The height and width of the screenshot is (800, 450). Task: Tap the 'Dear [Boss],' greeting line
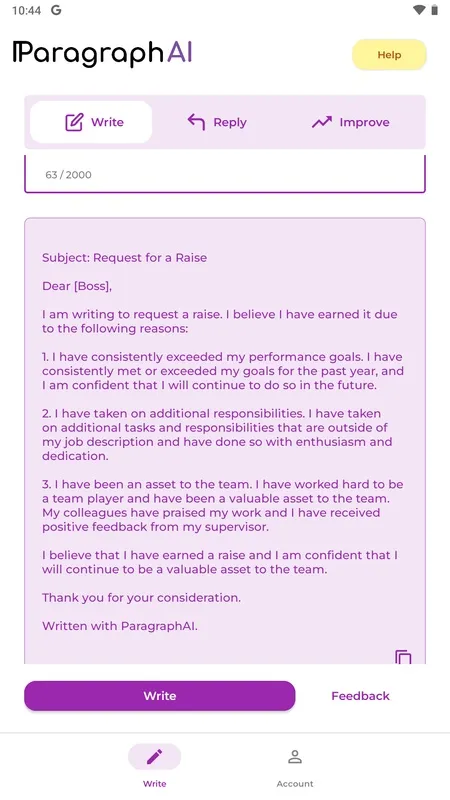coord(77,286)
